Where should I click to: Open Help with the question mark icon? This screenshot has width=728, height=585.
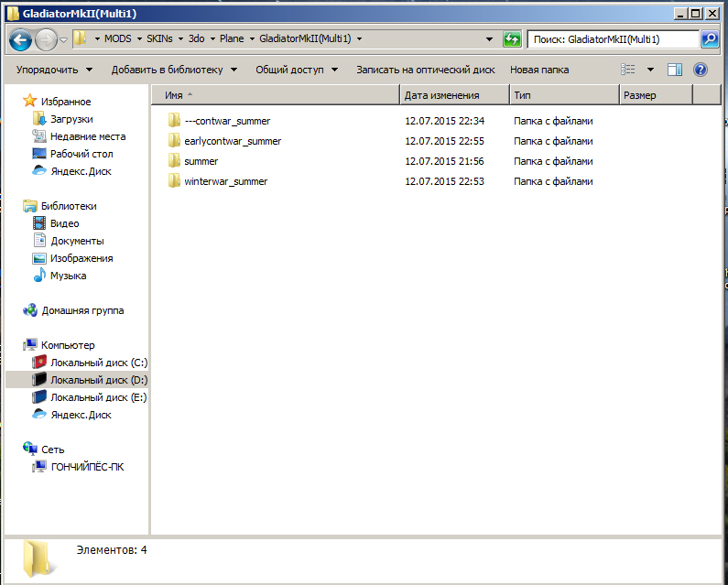click(701, 70)
